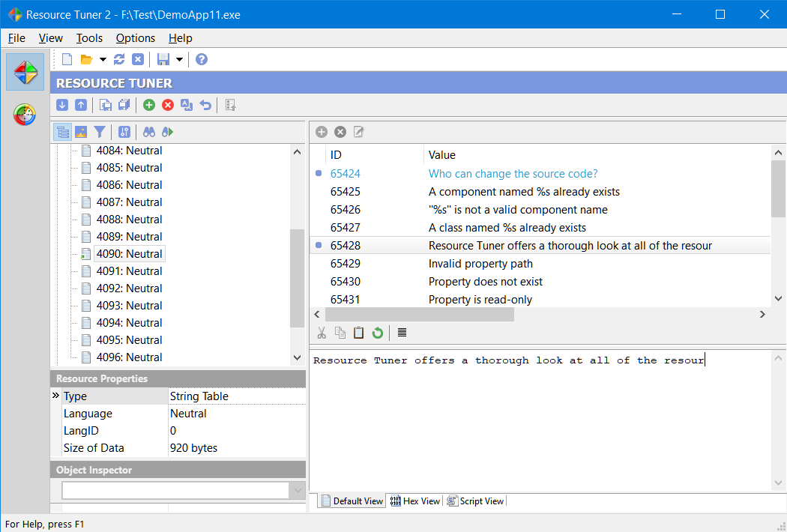Image resolution: width=787 pixels, height=532 pixels.
Task: Select the Resource Tuner sidebar icon
Action: tap(25, 72)
